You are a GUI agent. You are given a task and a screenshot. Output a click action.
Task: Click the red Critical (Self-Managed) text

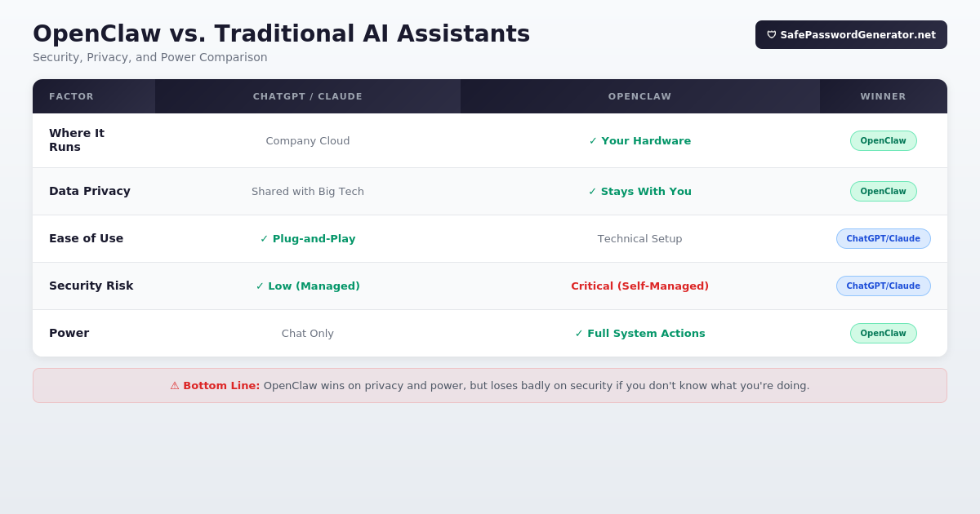click(x=639, y=286)
